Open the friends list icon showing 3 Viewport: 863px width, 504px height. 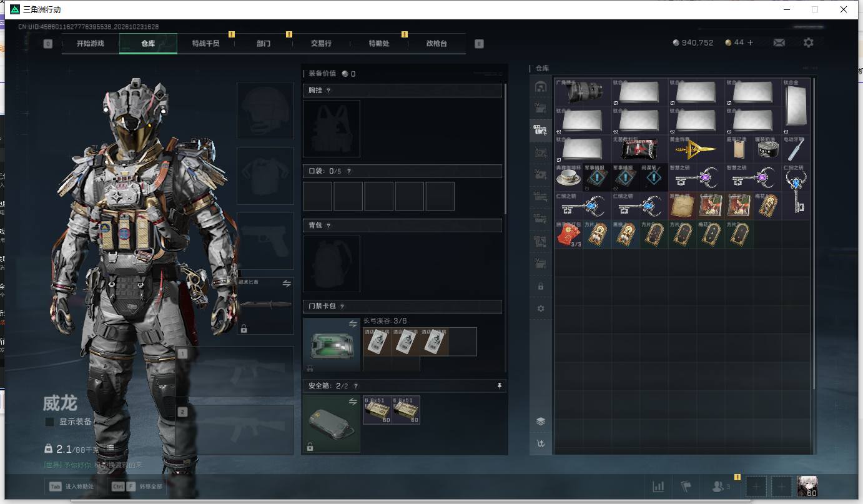721,487
